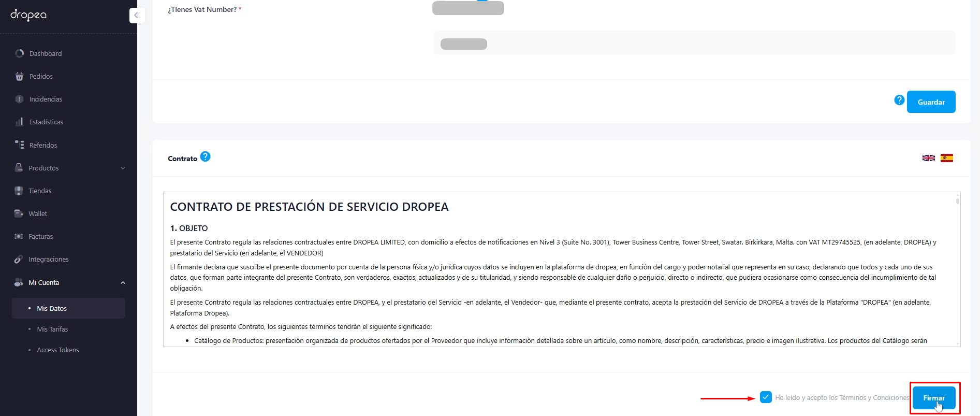Click the Integraciones link icon

19,259
